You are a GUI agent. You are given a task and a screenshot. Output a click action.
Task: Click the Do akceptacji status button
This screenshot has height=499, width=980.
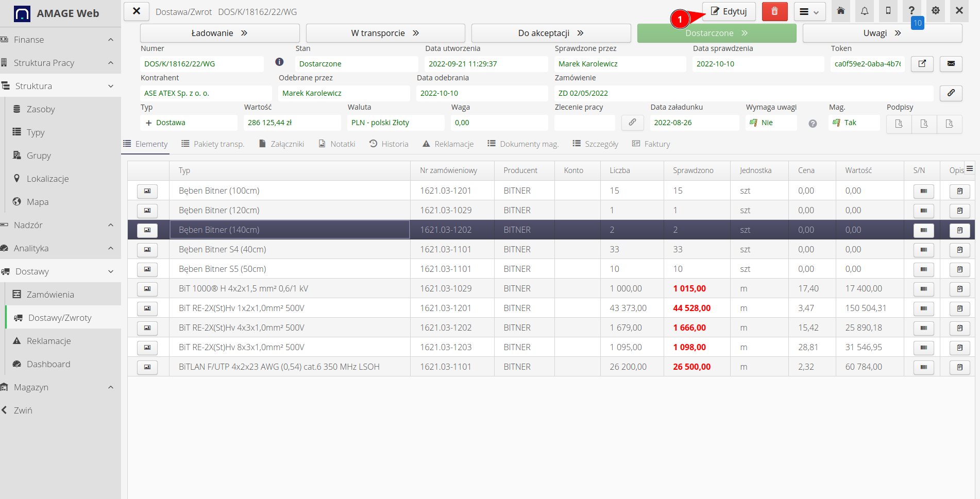click(x=550, y=33)
